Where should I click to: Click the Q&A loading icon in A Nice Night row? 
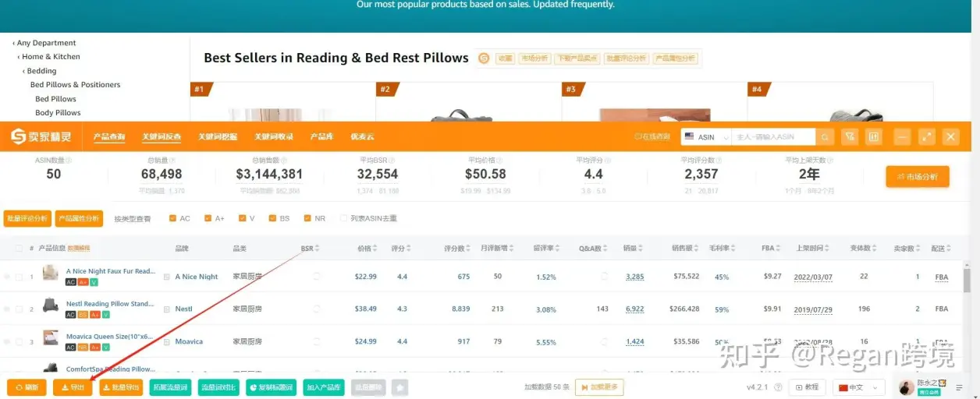click(x=605, y=277)
